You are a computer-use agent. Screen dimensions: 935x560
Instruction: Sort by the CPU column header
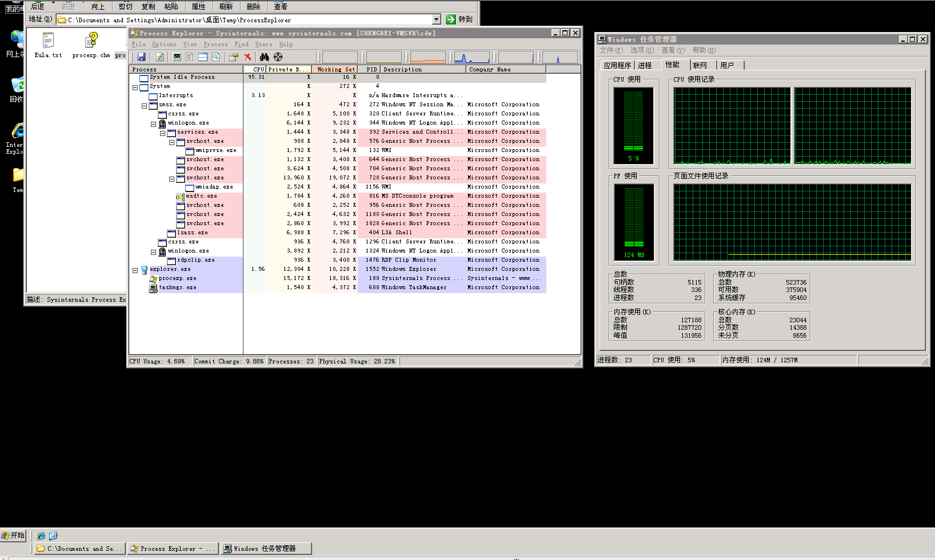click(x=255, y=70)
